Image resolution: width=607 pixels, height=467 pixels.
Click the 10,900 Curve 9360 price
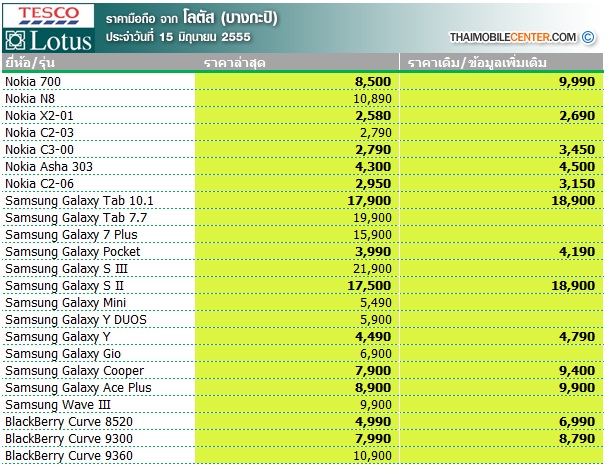(x=372, y=457)
